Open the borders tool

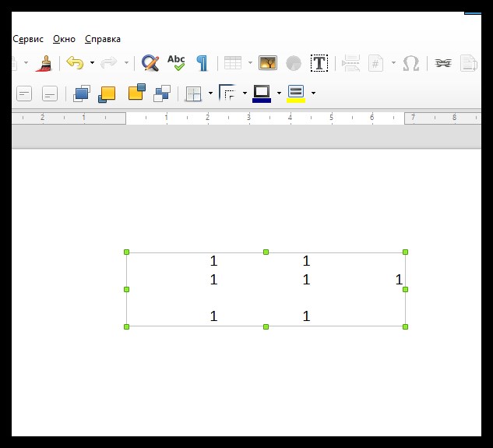coord(193,93)
